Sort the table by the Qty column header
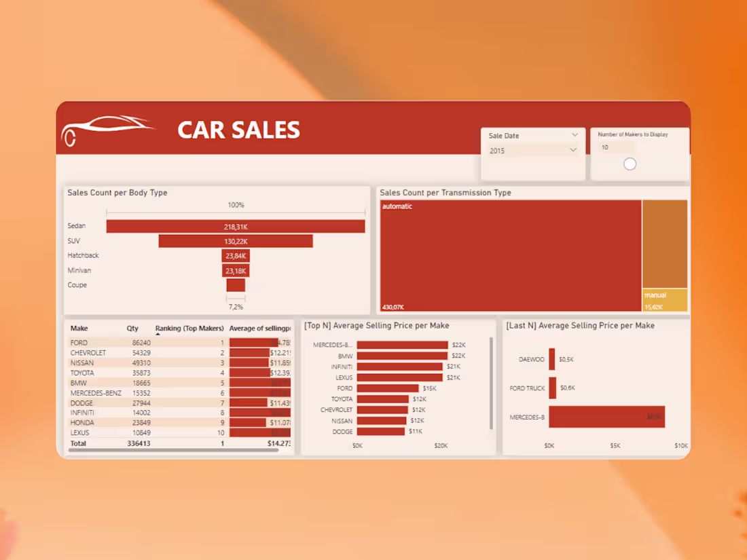 (132, 329)
